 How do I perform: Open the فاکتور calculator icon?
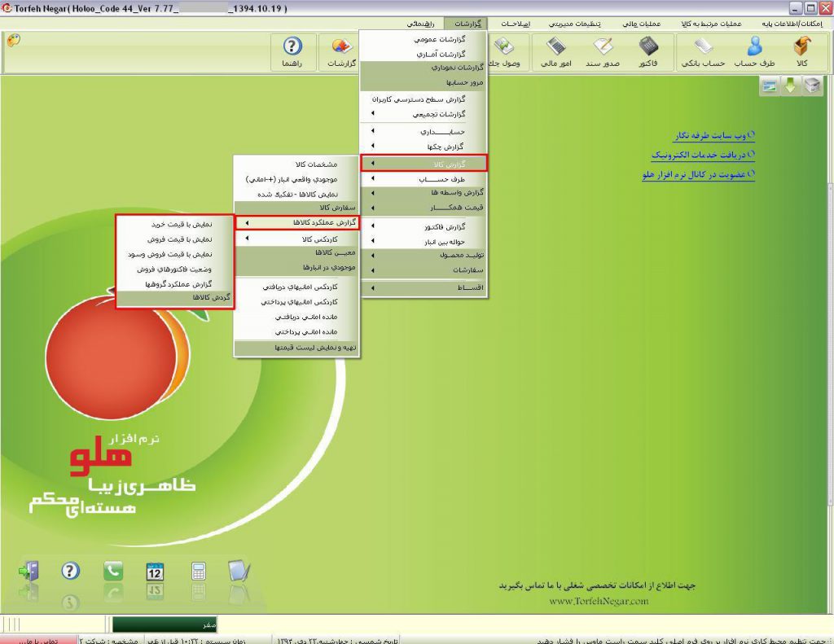[647, 51]
